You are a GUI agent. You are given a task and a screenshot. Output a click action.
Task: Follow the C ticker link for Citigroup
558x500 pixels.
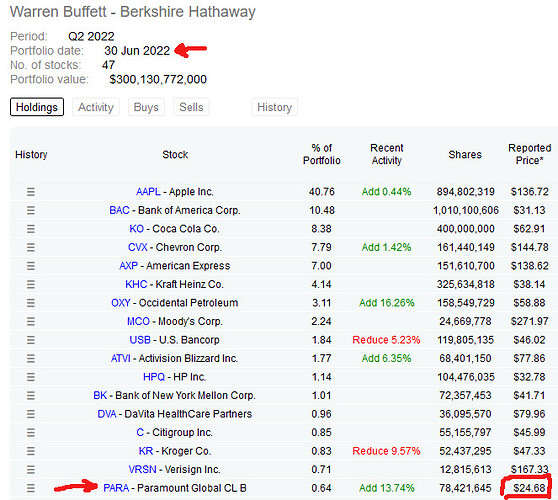pyautogui.click(x=140, y=432)
